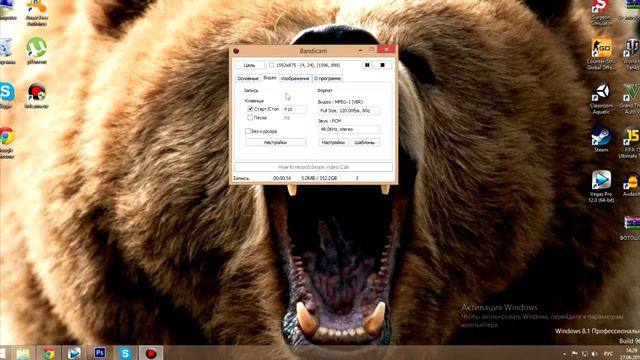Minimize the Bandicam window
Image resolution: width=640 pixels, height=360 pixels.
360,50
